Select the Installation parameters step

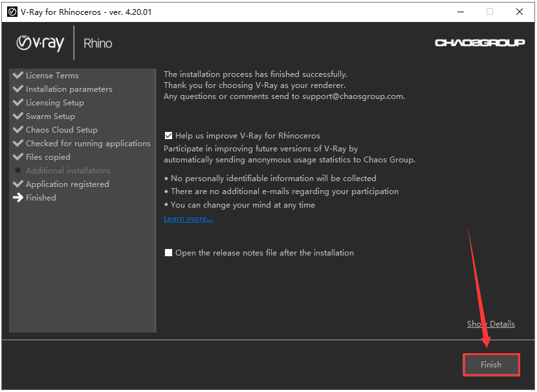click(69, 89)
